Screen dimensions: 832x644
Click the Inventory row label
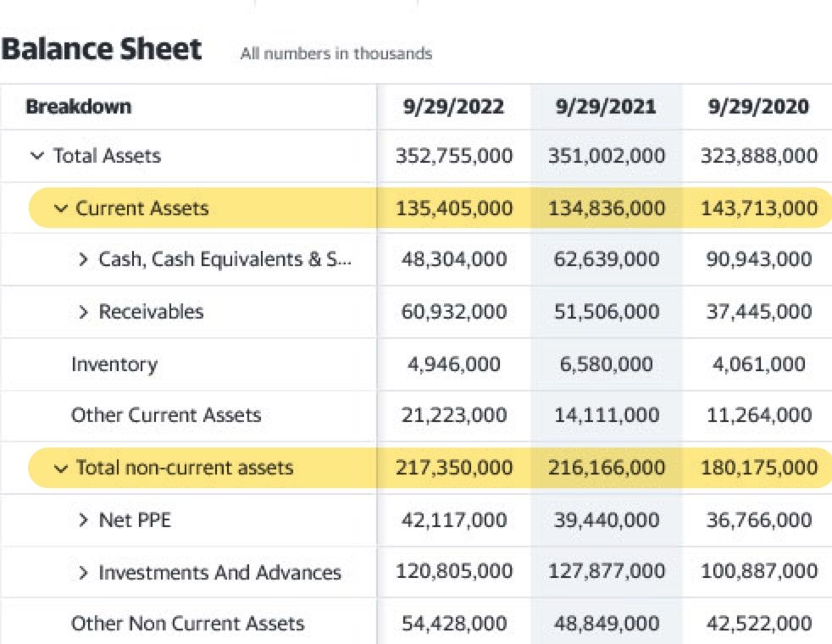pyautogui.click(x=114, y=364)
